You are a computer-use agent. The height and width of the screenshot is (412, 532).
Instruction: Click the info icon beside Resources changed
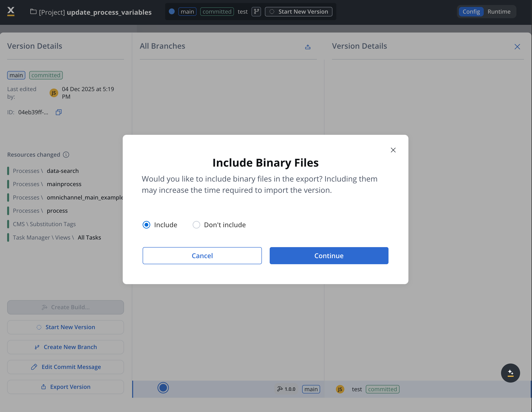[66, 155]
